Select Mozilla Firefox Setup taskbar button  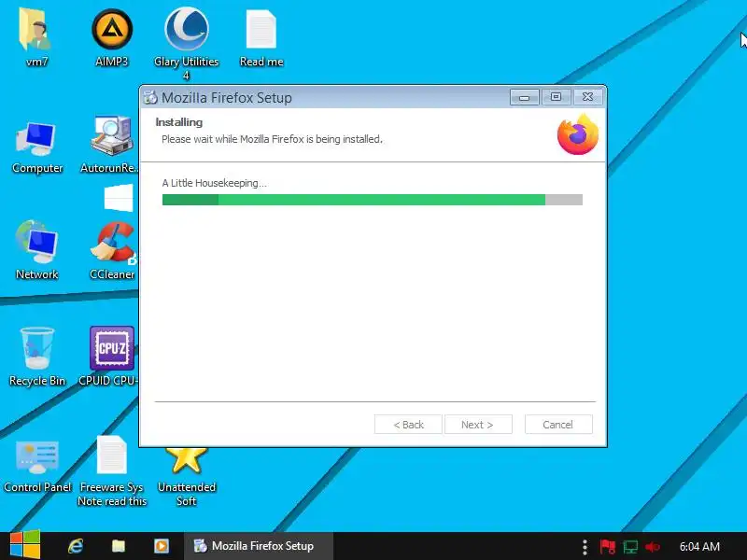pyautogui.click(x=259, y=546)
